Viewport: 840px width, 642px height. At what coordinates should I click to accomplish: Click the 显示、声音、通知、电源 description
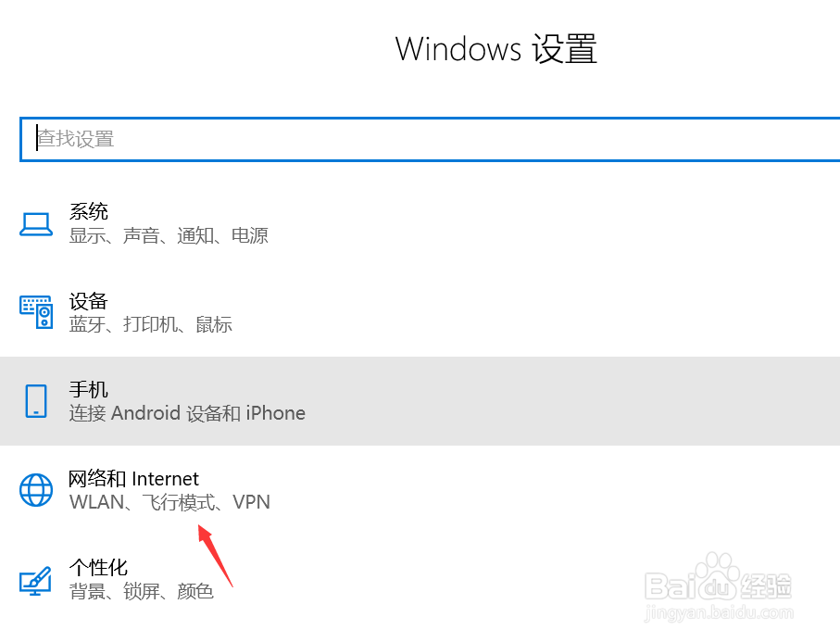coord(169,235)
